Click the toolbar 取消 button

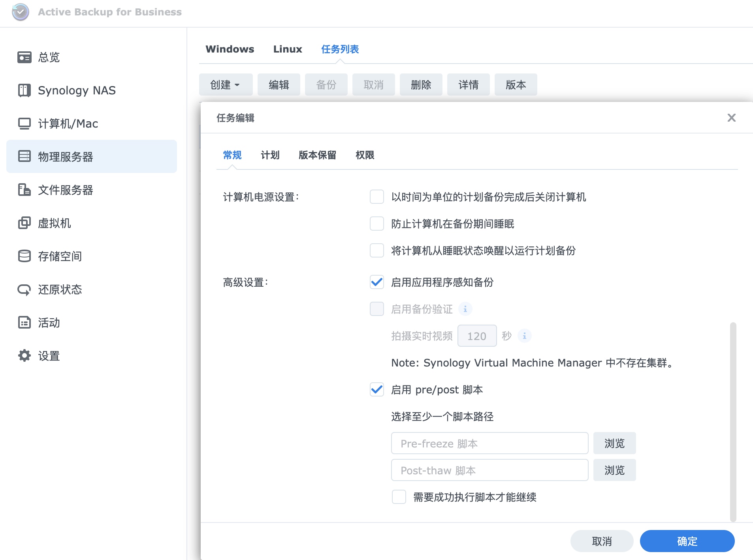pos(374,85)
